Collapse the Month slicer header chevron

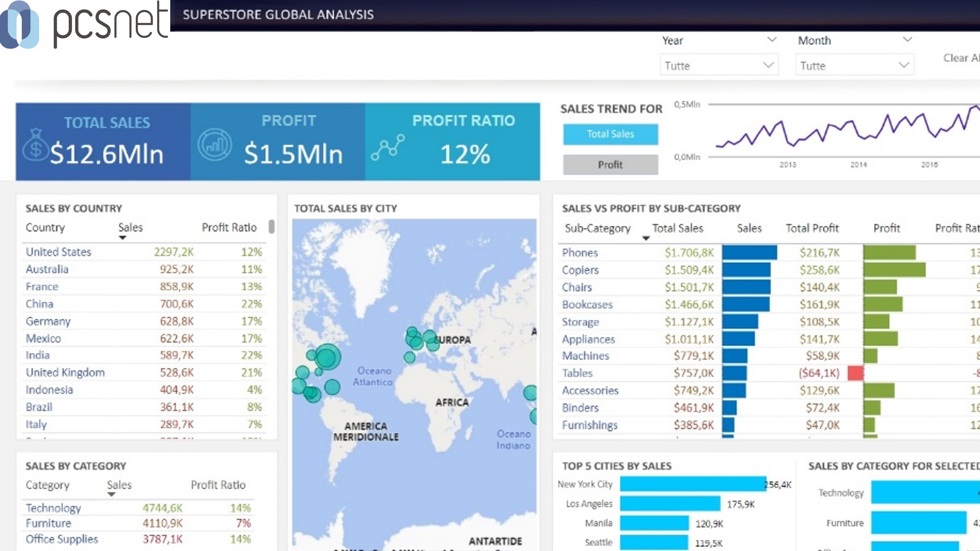pos(907,40)
